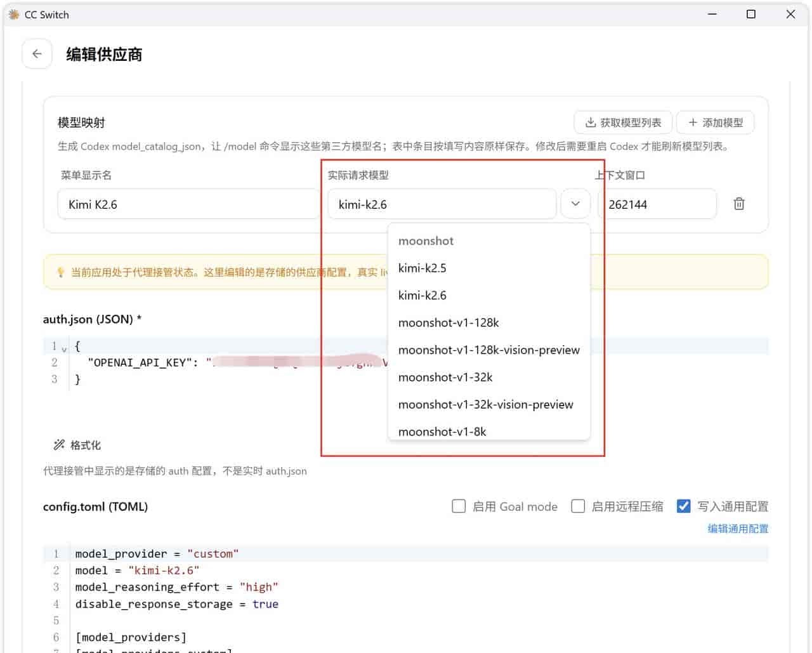The height and width of the screenshot is (653, 812).
Task: Minimize the CC Switch window
Action: (x=712, y=14)
